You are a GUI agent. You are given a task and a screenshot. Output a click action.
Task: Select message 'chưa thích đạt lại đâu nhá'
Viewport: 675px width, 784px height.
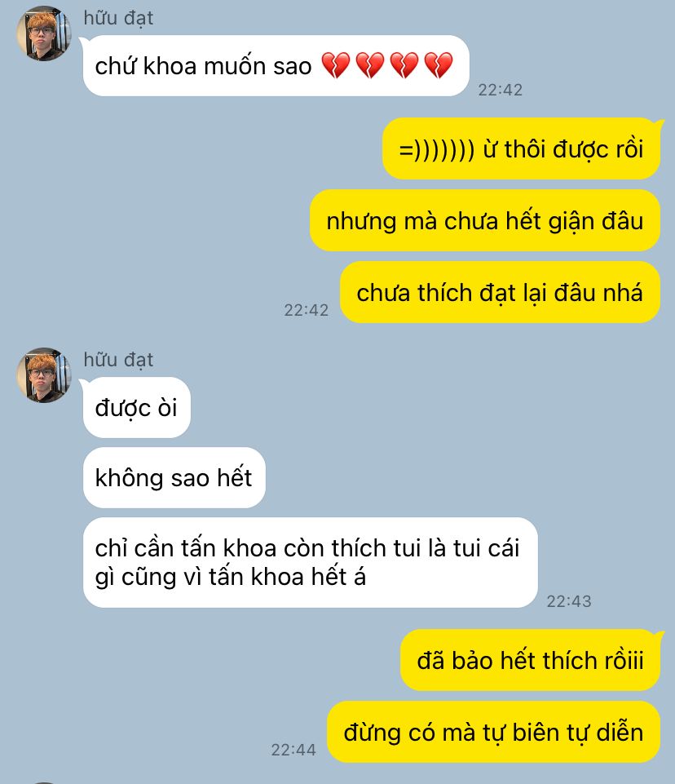point(500,293)
